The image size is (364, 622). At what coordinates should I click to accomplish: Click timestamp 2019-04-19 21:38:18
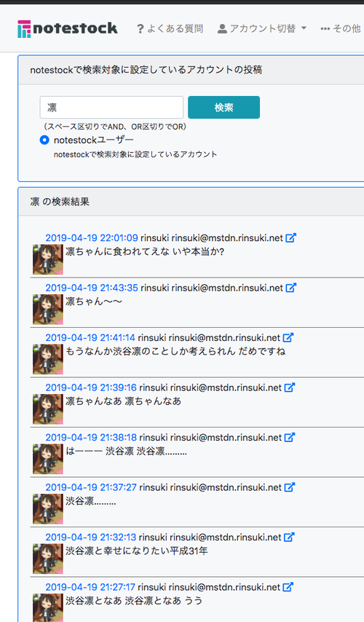pos(91,438)
